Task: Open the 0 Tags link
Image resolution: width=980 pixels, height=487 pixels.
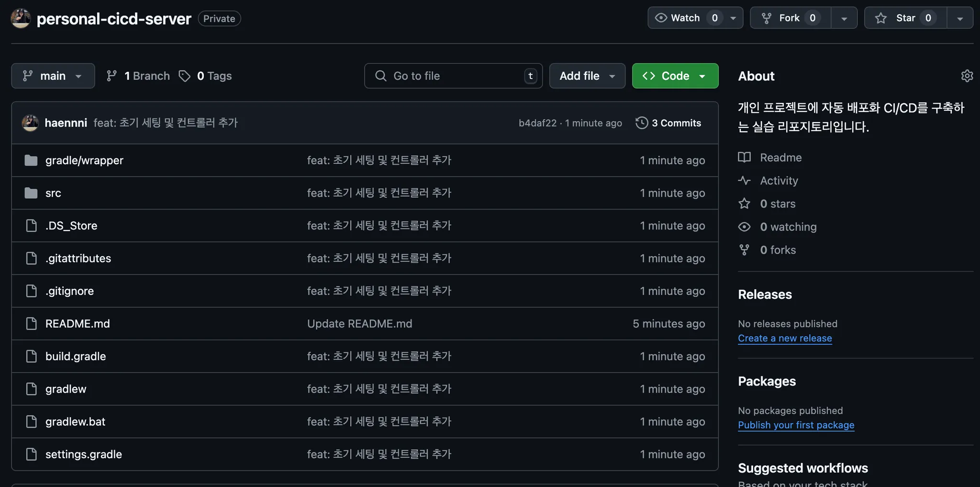Action: click(x=205, y=76)
